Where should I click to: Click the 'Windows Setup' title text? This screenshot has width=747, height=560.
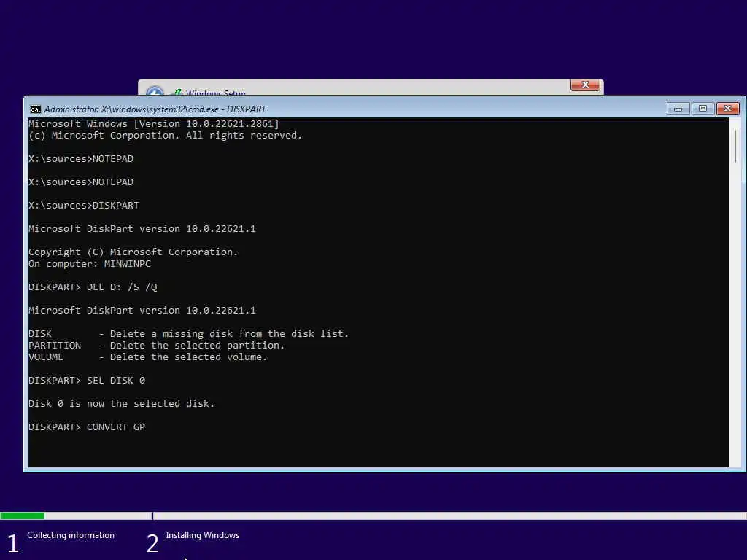pyautogui.click(x=216, y=93)
